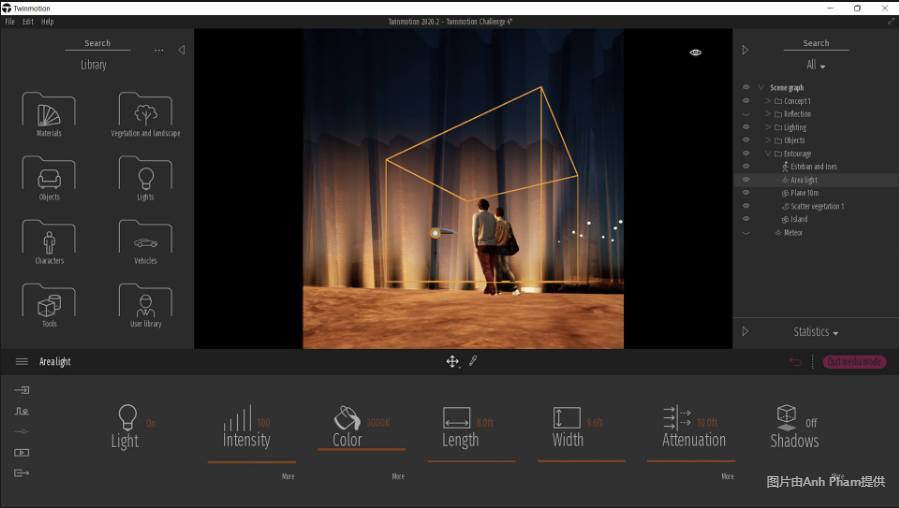This screenshot has width=899, height=508.
Task: Collapse the Scene graph root
Action: (761, 88)
